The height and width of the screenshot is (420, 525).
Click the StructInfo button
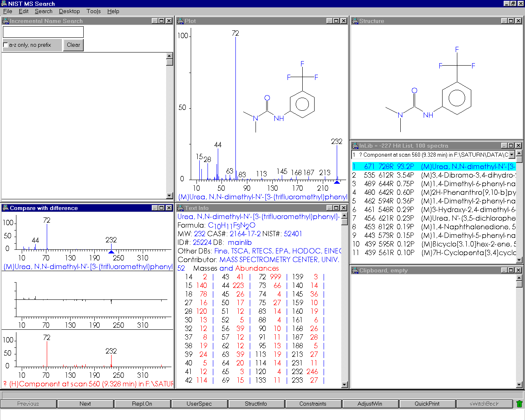[256, 404]
